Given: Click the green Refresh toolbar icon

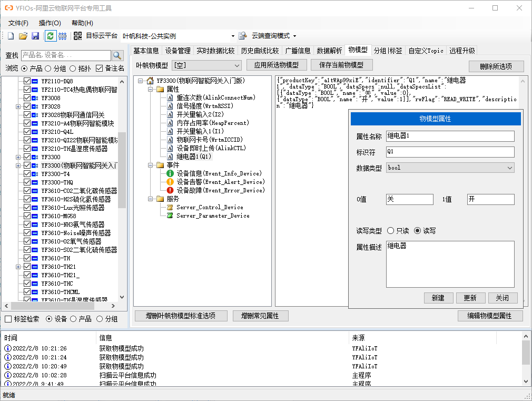Looking at the screenshot, I should coord(50,36).
